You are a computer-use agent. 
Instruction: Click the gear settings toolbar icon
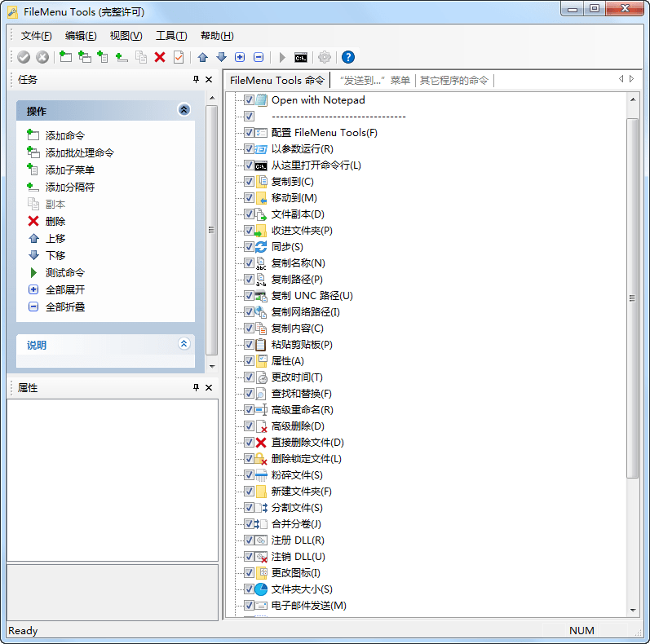tap(324, 57)
